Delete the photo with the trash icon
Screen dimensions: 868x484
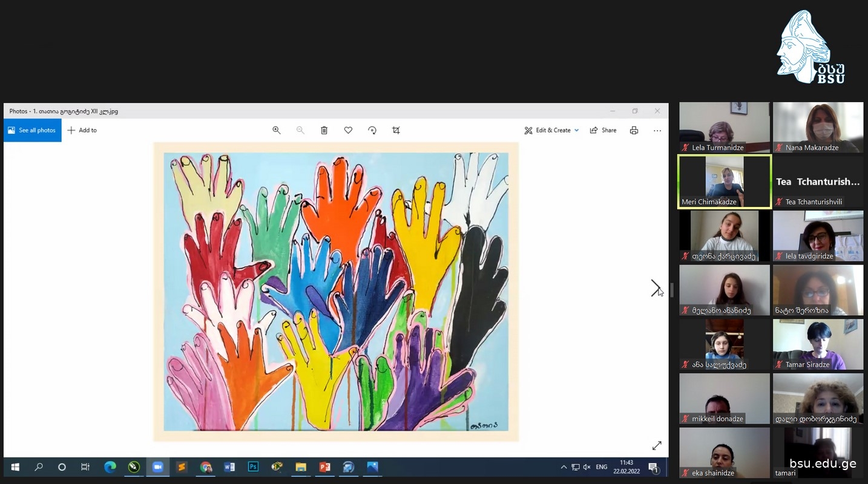[x=324, y=130]
